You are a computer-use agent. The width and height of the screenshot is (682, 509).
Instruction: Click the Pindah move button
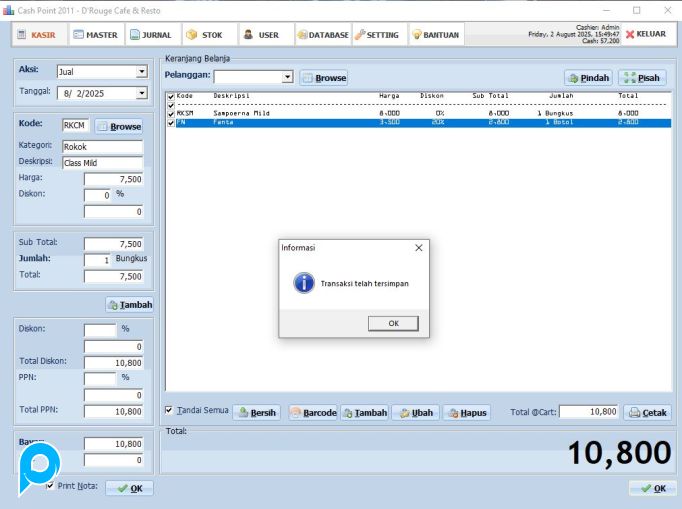[x=588, y=77]
